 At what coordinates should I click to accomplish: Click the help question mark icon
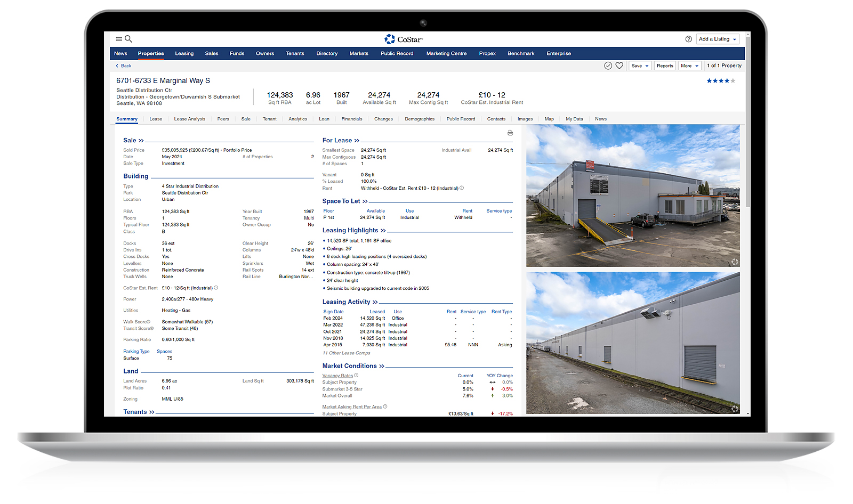(688, 39)
